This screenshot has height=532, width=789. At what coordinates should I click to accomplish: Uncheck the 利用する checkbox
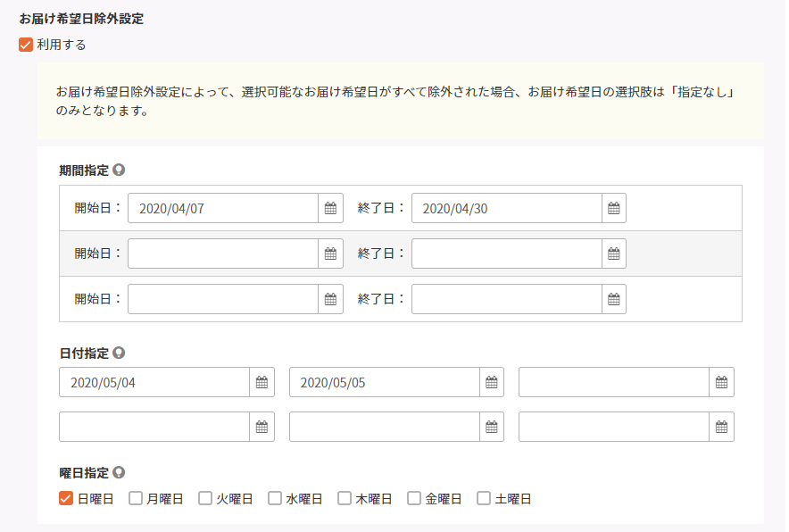click(x=26, y=45)
